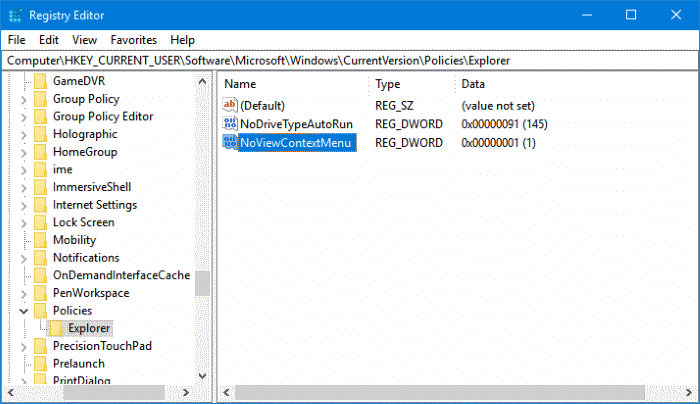Click the Registry Editor app icon in title bar

click(15, 15)
